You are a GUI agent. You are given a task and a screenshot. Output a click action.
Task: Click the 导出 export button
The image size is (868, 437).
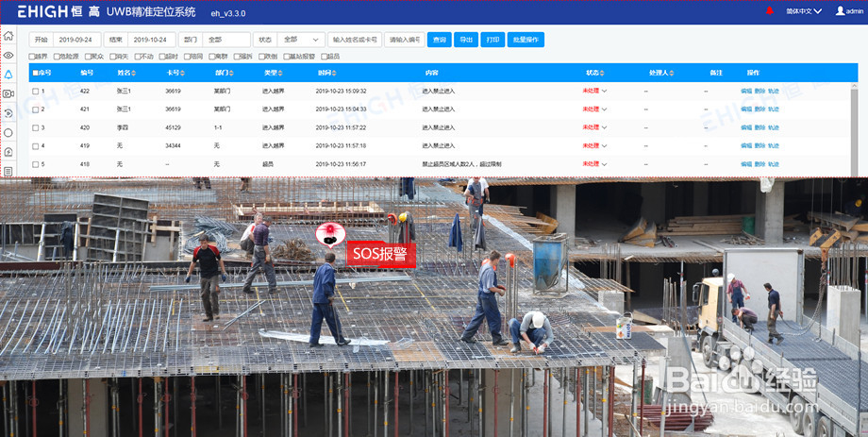(x=466, y=40)
